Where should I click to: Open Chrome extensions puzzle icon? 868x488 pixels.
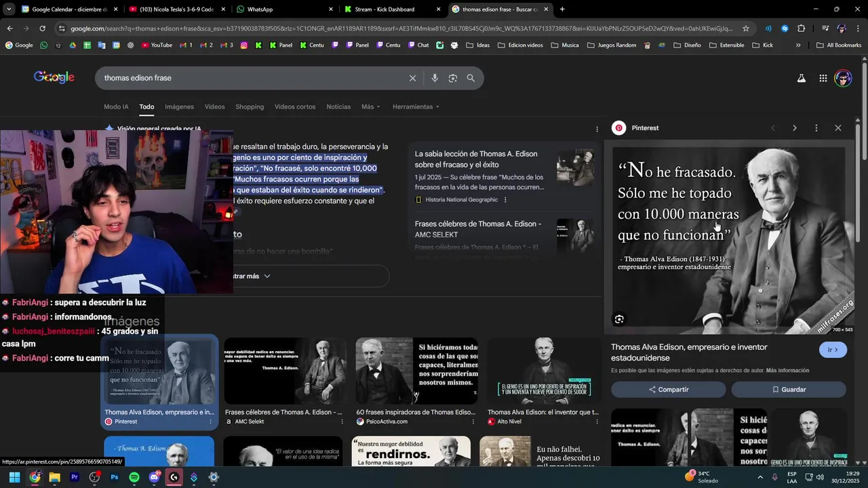click(801, 28)
